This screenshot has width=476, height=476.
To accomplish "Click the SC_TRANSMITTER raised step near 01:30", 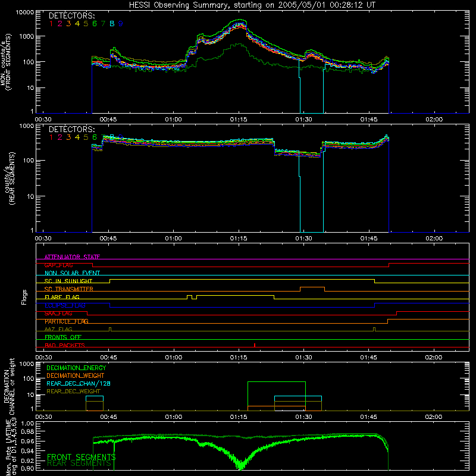I will click(x=312, y=287).
